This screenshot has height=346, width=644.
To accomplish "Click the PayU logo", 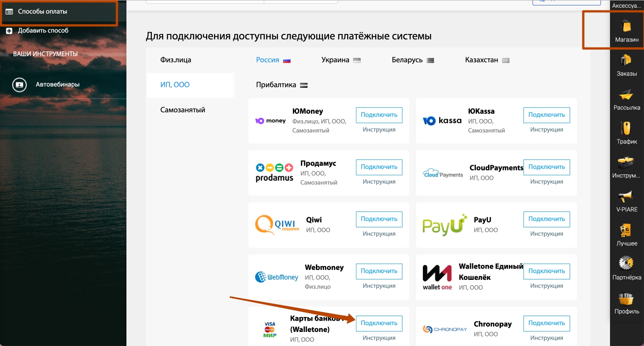I will (445, 225).
